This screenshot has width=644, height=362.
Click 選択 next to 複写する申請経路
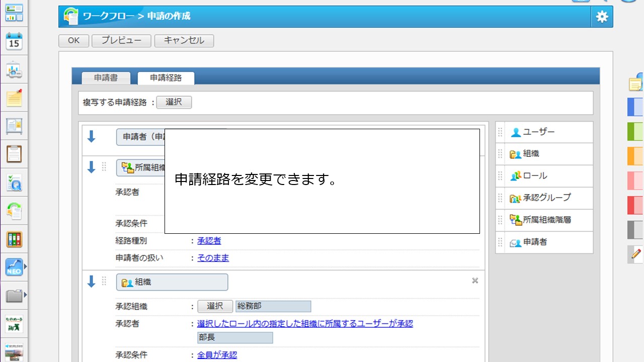[x=174, y=102]
